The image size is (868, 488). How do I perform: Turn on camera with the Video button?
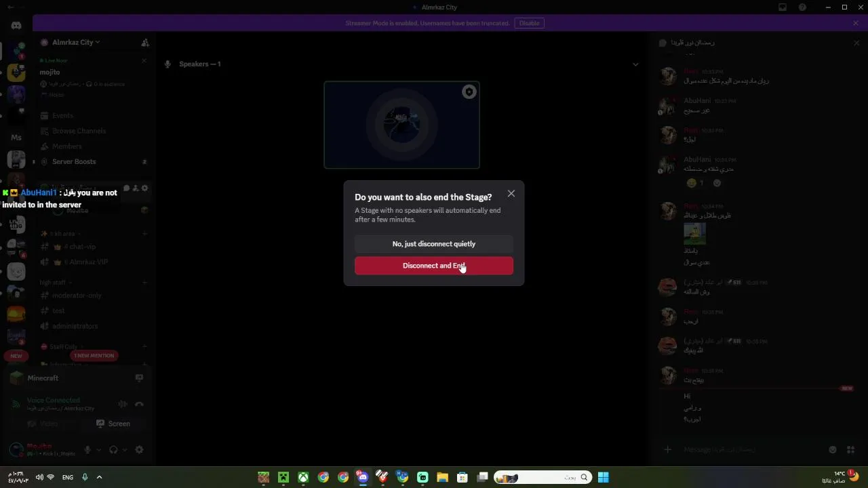pyautogui.click(x=43, y=424)
